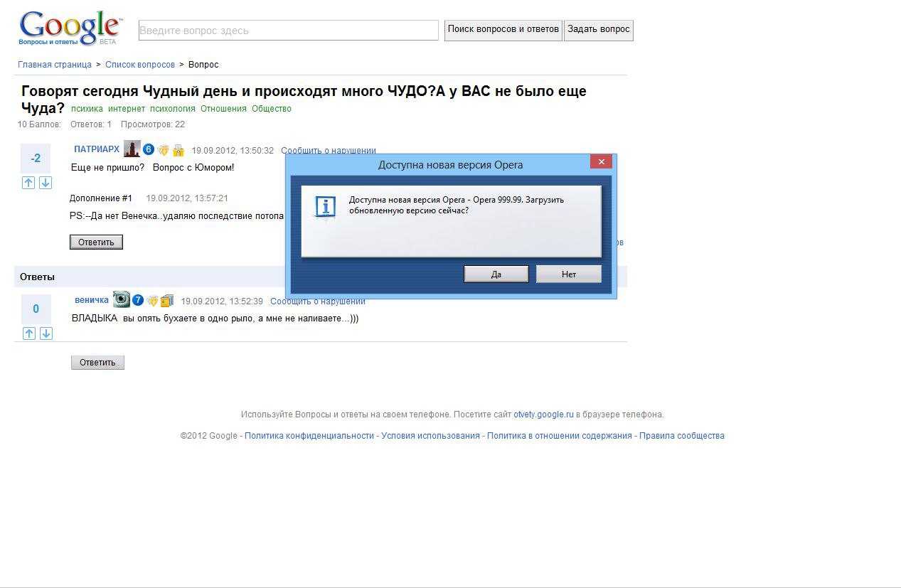Screen dimensions: 901x588
Task: Click the Задать вопрос button
Action: [599, 30]
